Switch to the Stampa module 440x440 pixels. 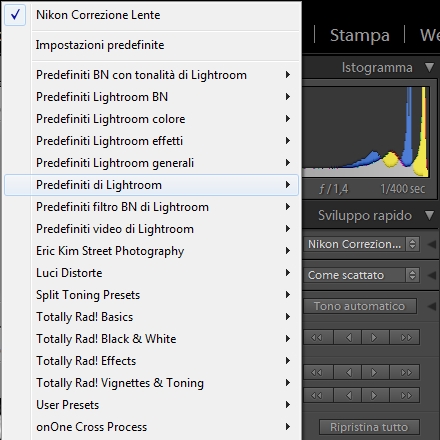click(360, 35)
